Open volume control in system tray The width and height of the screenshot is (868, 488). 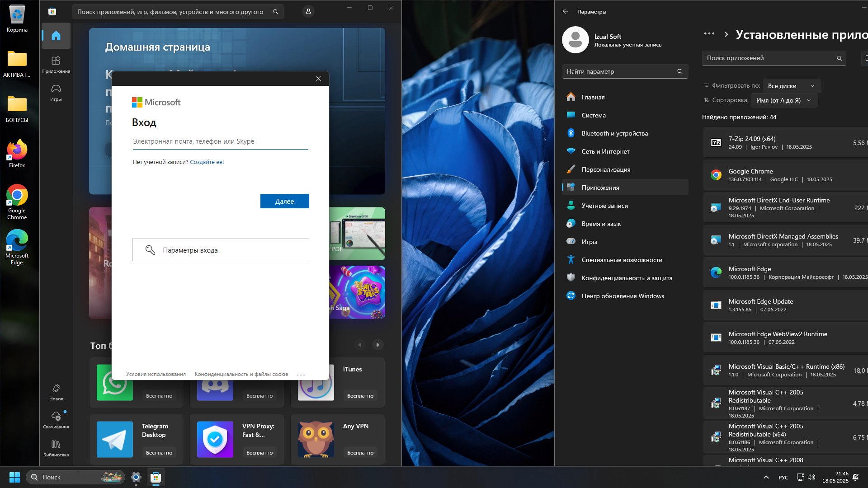point(811,477)
